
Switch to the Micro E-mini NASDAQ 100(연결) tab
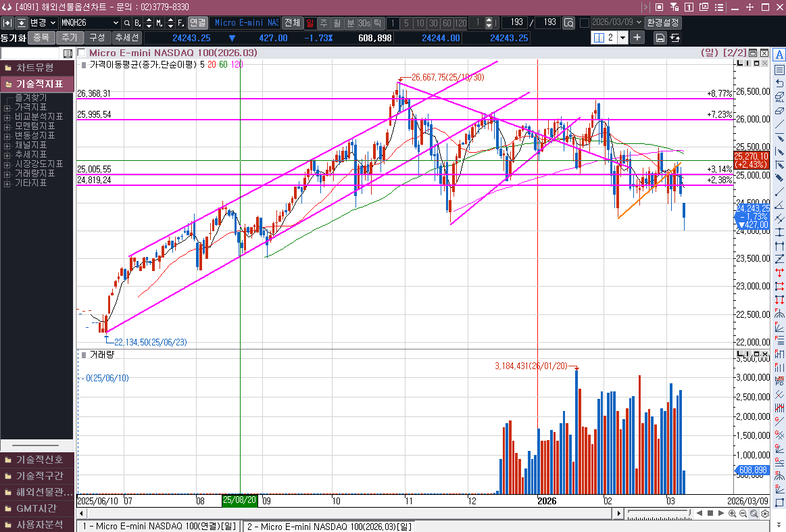[159, 526]
